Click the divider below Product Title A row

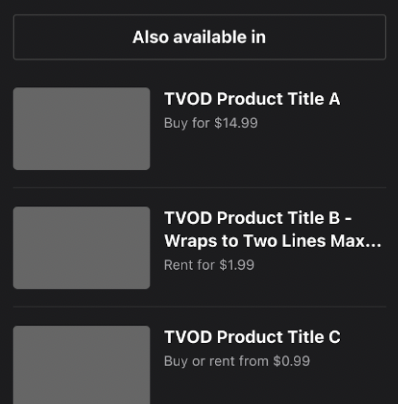point(199,188)
